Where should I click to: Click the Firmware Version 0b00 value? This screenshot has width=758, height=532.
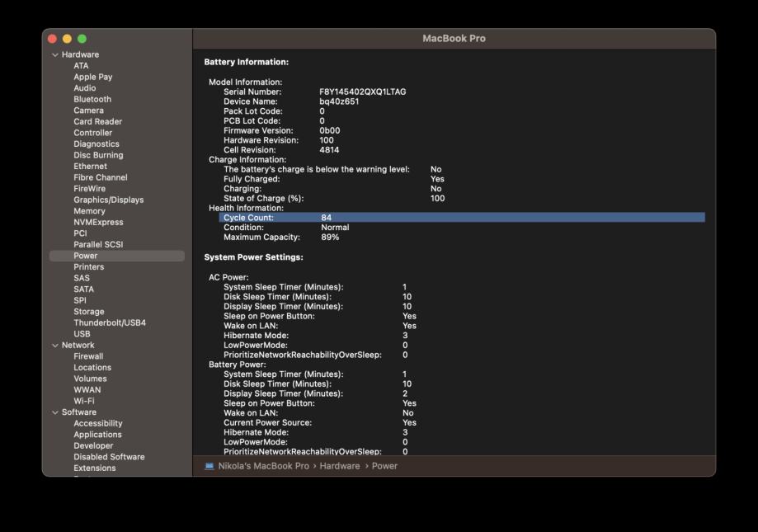(330, 130)
